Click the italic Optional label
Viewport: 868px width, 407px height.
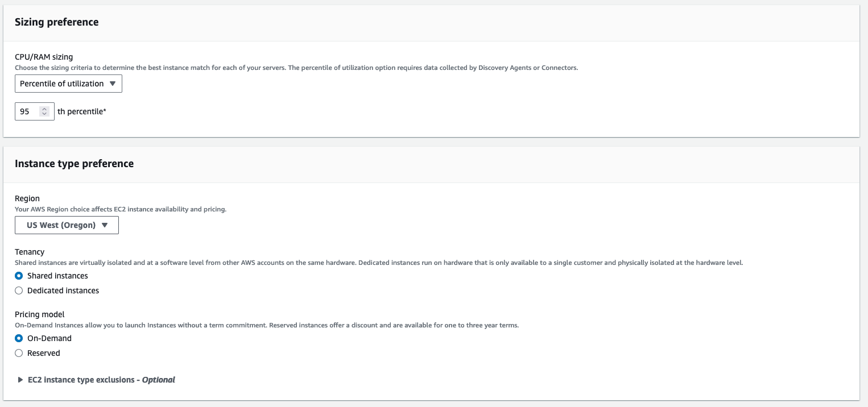pos(159,380)
